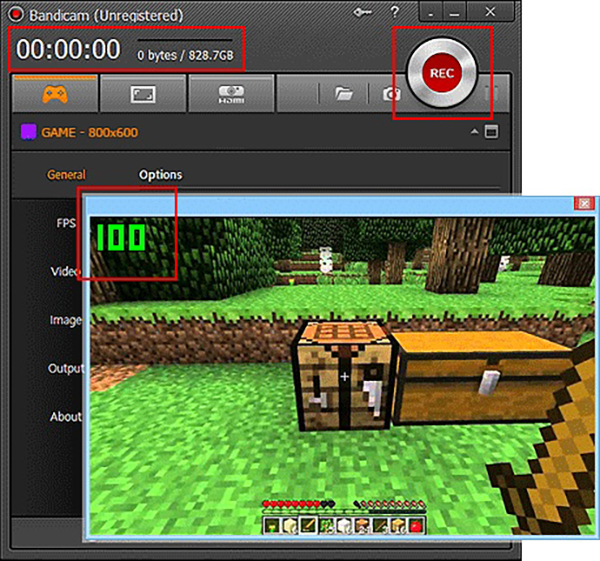This screenshot has width=600, height=561.
Task: Open the General tab
Action: 66,175
